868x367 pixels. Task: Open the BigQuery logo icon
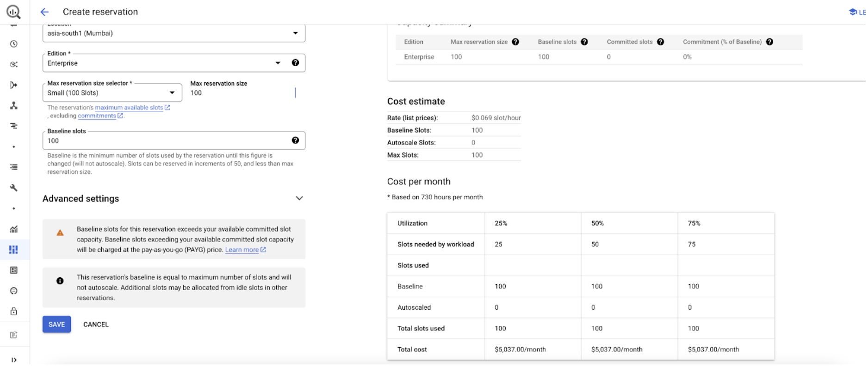13,12
